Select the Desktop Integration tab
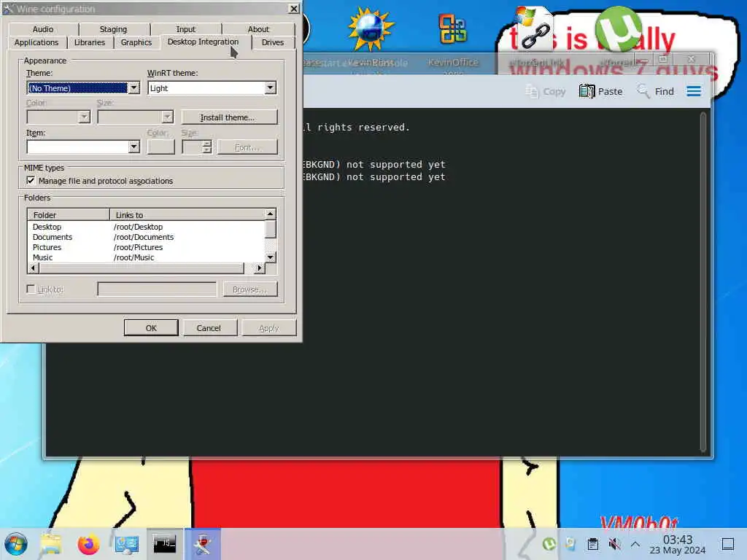Screen dimensions: 747x560 pyautogui.click(x=203, y=42)
